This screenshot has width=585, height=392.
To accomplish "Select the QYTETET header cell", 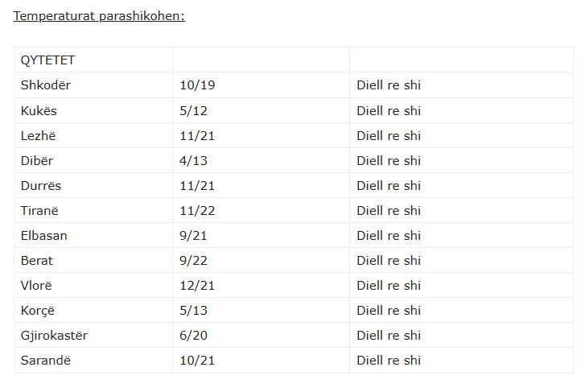I will [x=47, y=60].
